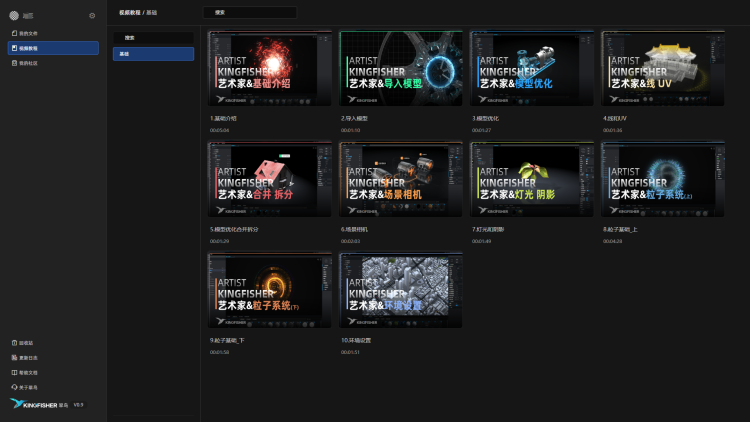Click the title '1.基础介绍'
Image resolution: width=750 pixels, height=422 pixels.
pyautogui.click(x=223, y=119)
